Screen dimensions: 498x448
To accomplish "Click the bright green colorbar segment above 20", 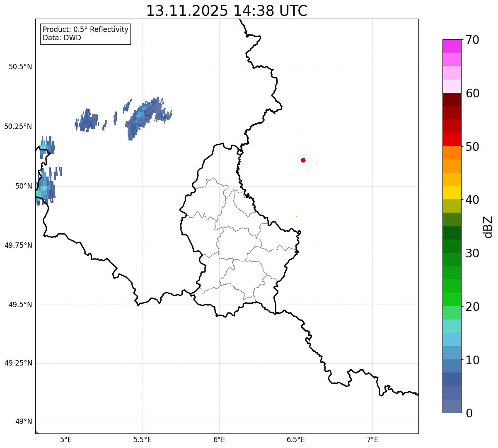I will pyautogui.click(x=452, y=299).
